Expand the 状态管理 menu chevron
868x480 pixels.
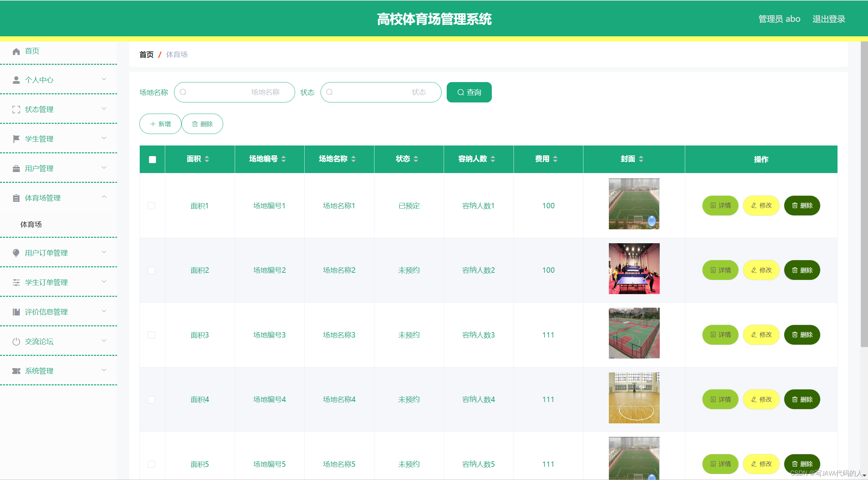click(104, 109)
